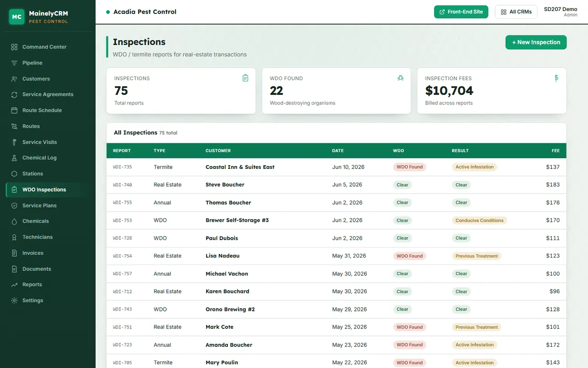The width and height of the screenshot is (588, 368).
Task: Click customer Paul Dubois
Action: [221, 238]
